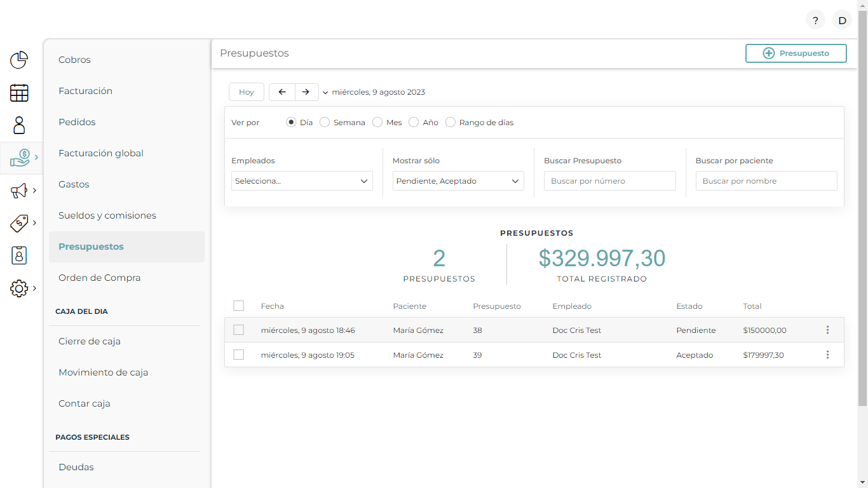Select the Semana radio button
868x488 pixels.
coord(325,122)
